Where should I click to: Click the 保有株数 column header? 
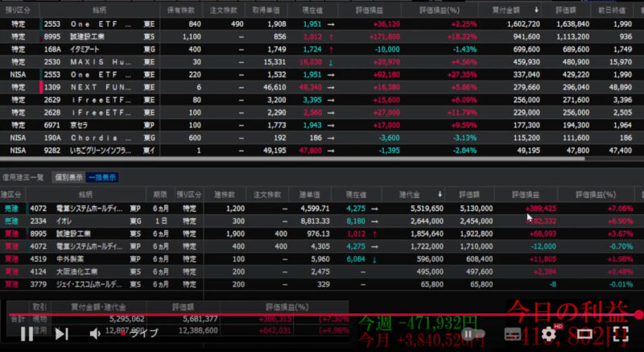(x=181, y=10)
